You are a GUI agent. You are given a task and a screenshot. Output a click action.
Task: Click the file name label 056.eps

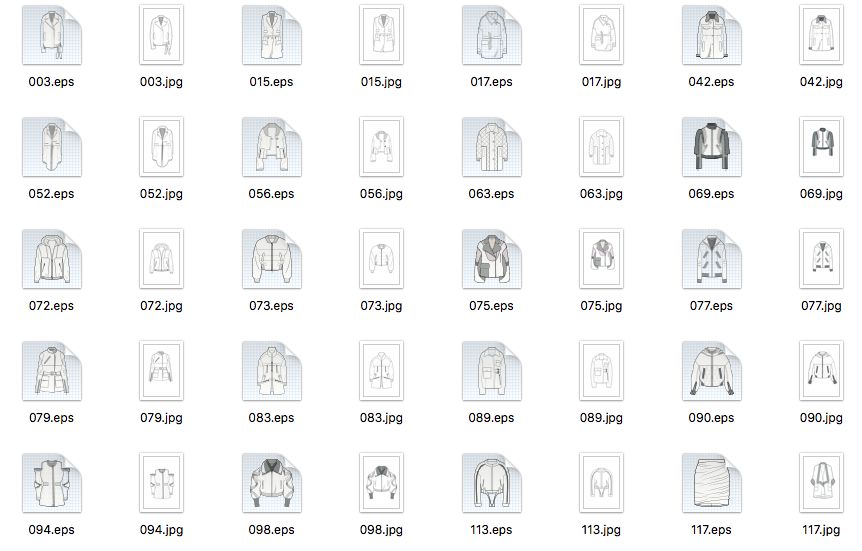271,194
